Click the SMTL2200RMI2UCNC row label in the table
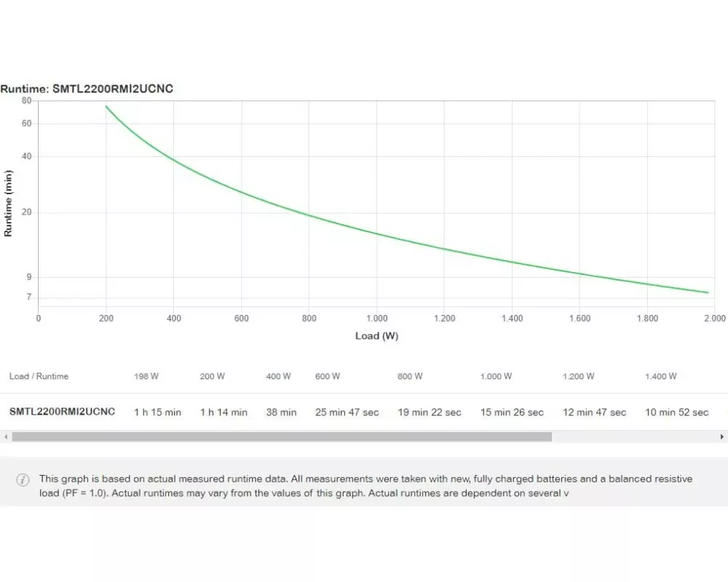This screenshot has width=728, height=582. point(62,412)
